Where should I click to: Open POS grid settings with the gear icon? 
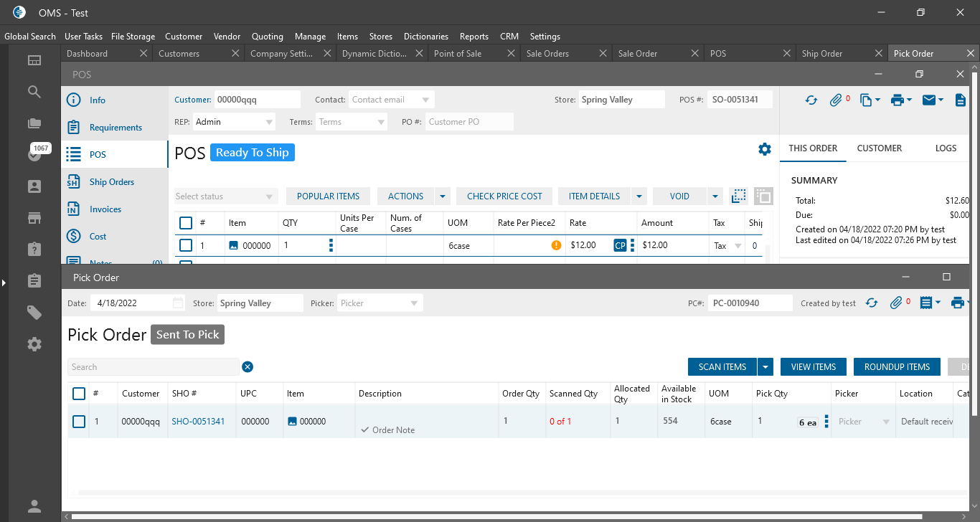tap(765, 149)
